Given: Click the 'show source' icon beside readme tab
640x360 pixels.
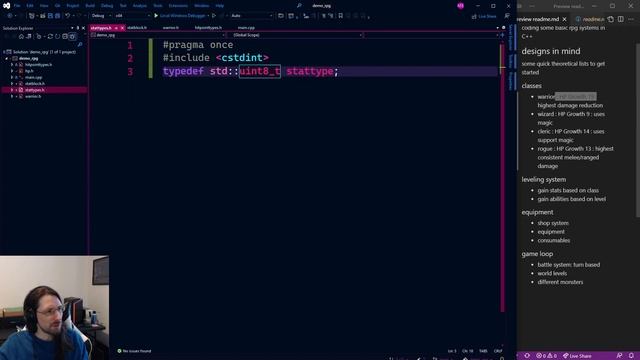Looking at the screenshot, I should (x=611, y=19).
